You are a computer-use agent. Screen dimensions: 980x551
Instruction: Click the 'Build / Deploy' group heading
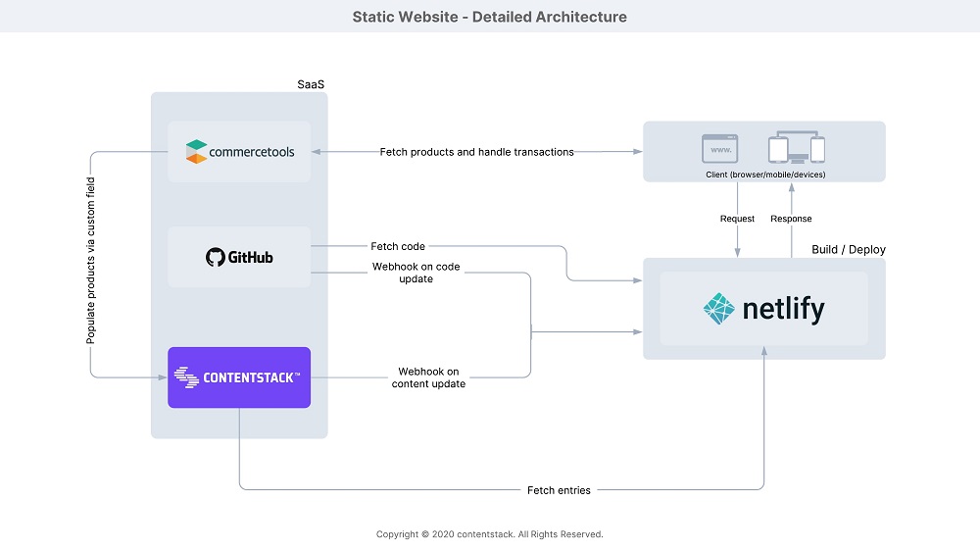click(848, 250)
